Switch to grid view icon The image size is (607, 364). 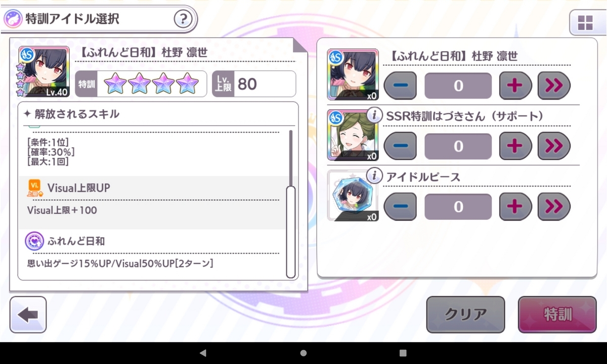pyautogui.click(x=585, y=23)
